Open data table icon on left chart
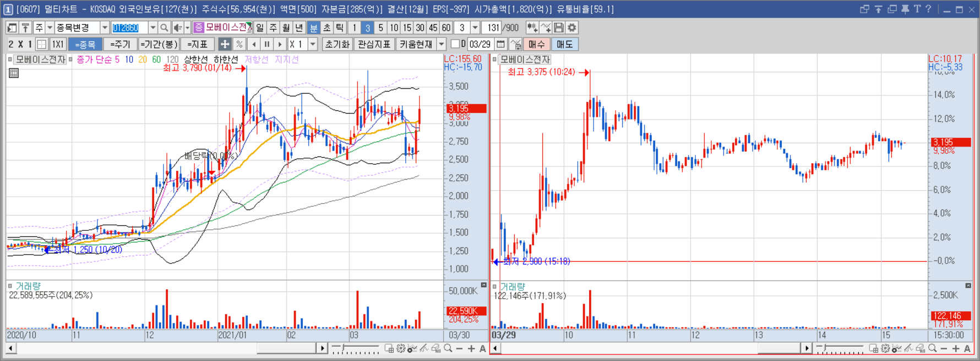Image resolution: width=980 pixels, height=361 pixels. coord(14,73)
